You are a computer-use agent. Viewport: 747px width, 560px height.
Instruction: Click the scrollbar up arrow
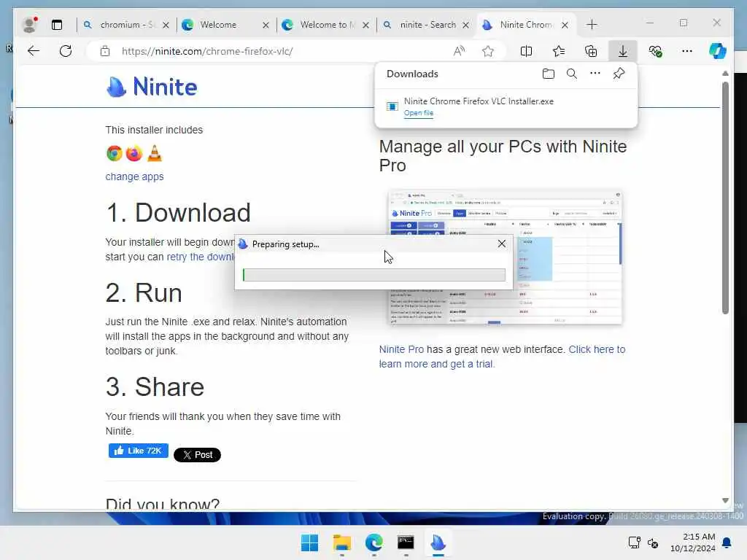point(725,74)
